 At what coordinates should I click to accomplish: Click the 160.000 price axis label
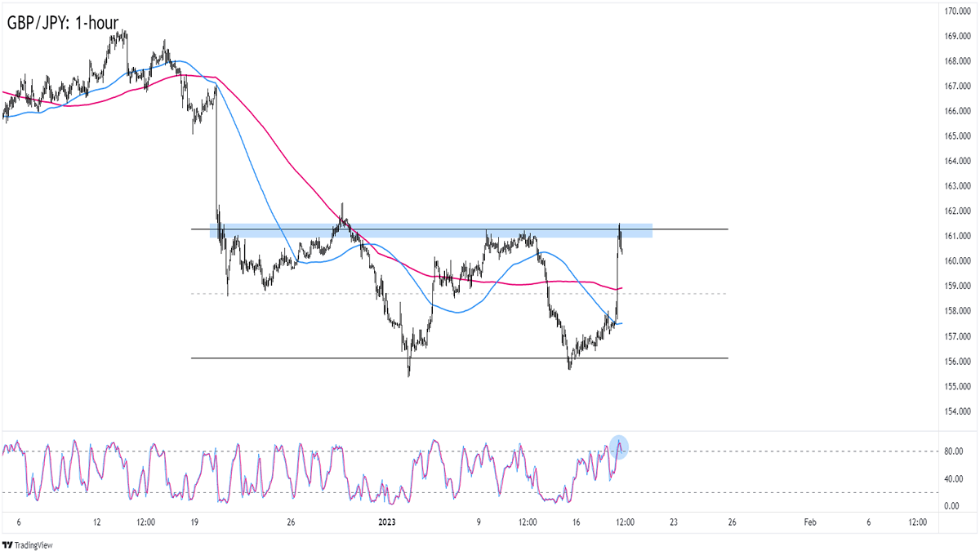pyautogui.click(x=956, y=261)
